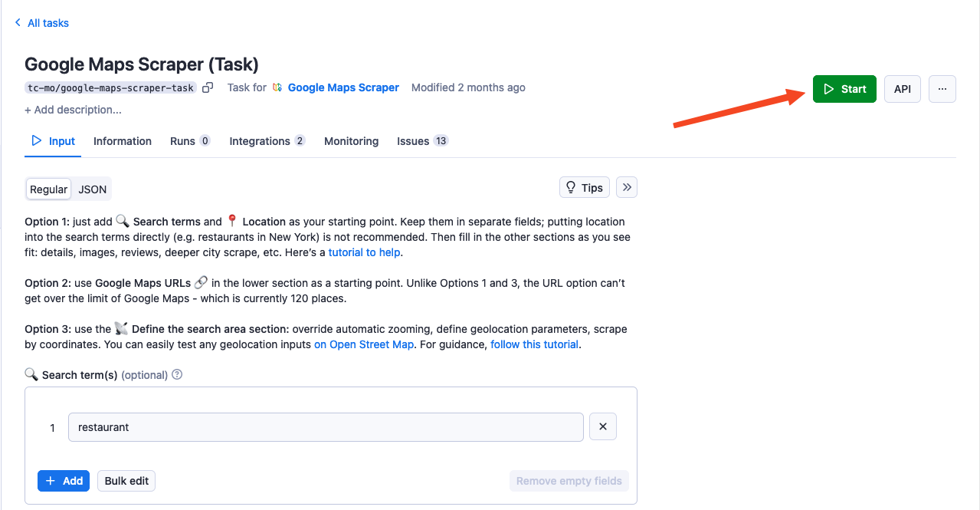Expand the Add description field

(x=73, y=110)
